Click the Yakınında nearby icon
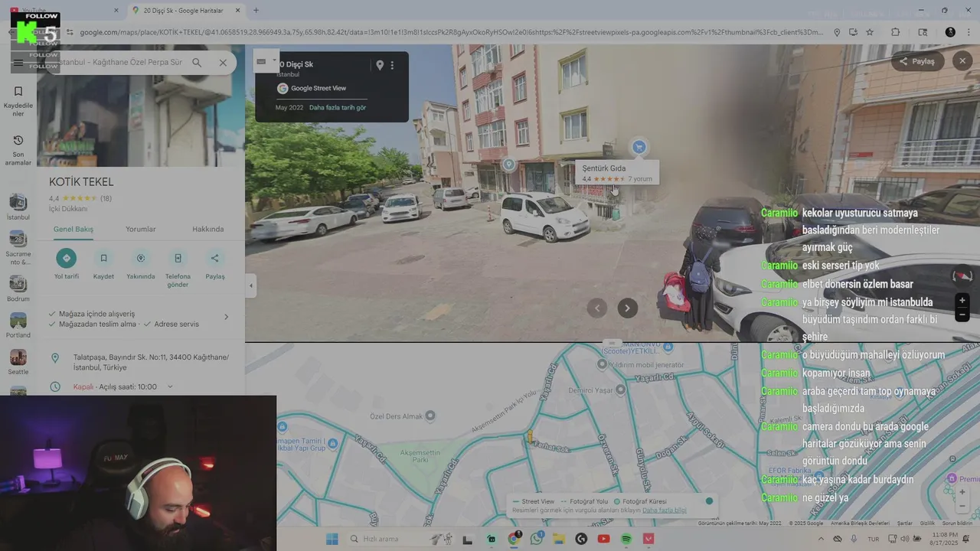 click(x=141, y=258)
